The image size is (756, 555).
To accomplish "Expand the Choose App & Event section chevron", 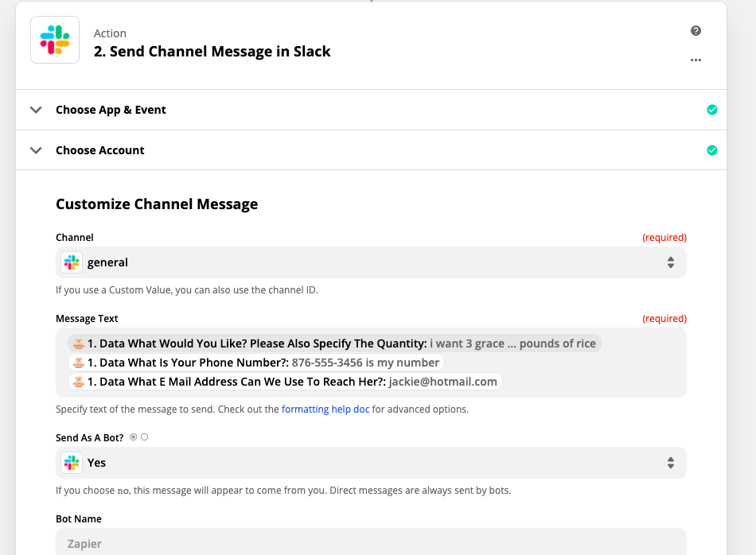I will click(x=36, y=110).
